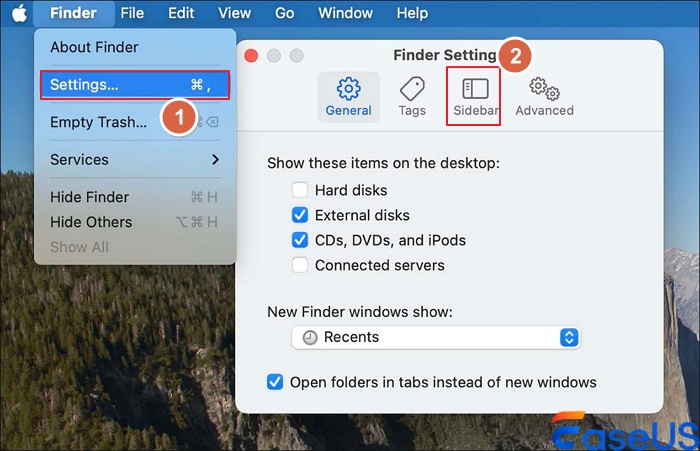Switch to the Tags settings tab
Image resolution: width=700 pixels, height=451 pixels.
coord(412,97)
